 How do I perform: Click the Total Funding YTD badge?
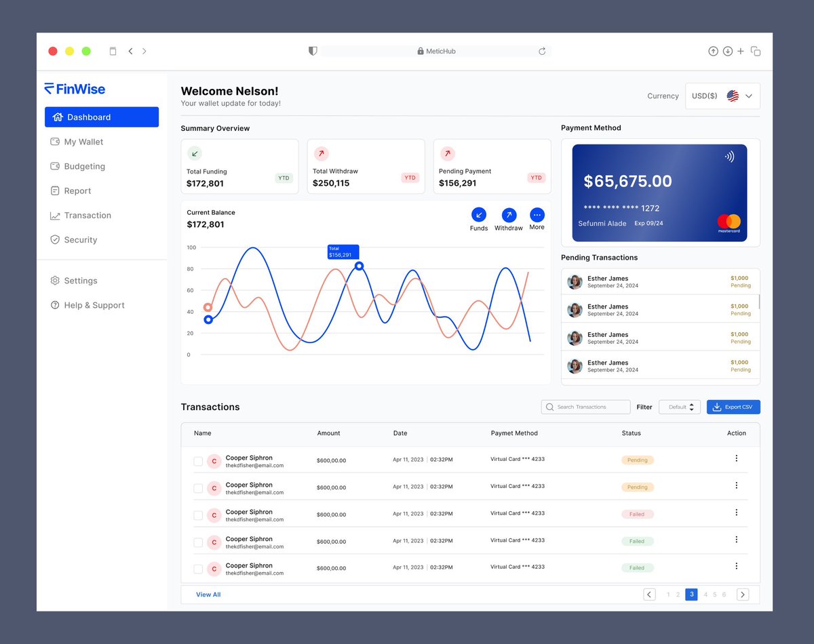(x=284, y=178)
